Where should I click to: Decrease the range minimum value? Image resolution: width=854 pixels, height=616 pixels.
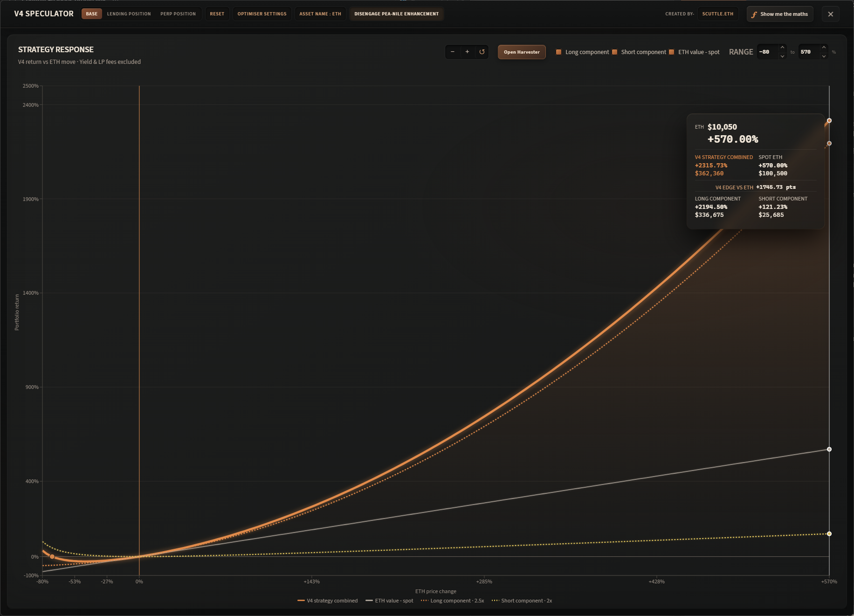coord(782,56)
